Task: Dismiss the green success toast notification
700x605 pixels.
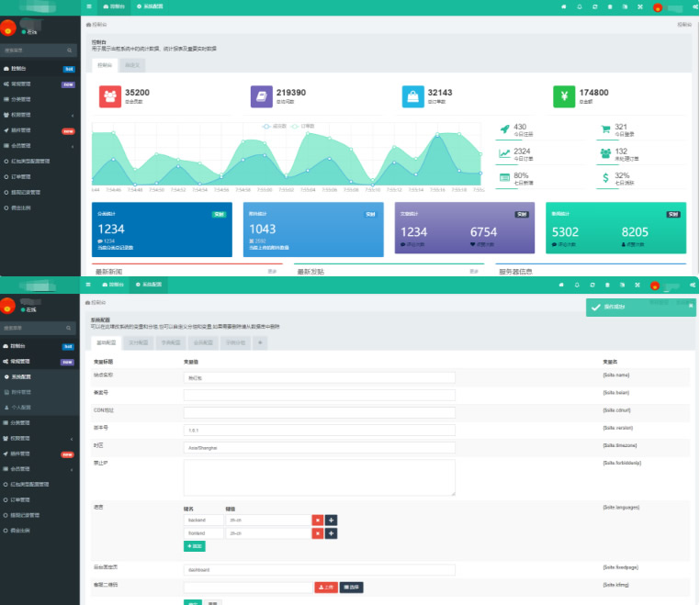Action: (x=640, y=307)
